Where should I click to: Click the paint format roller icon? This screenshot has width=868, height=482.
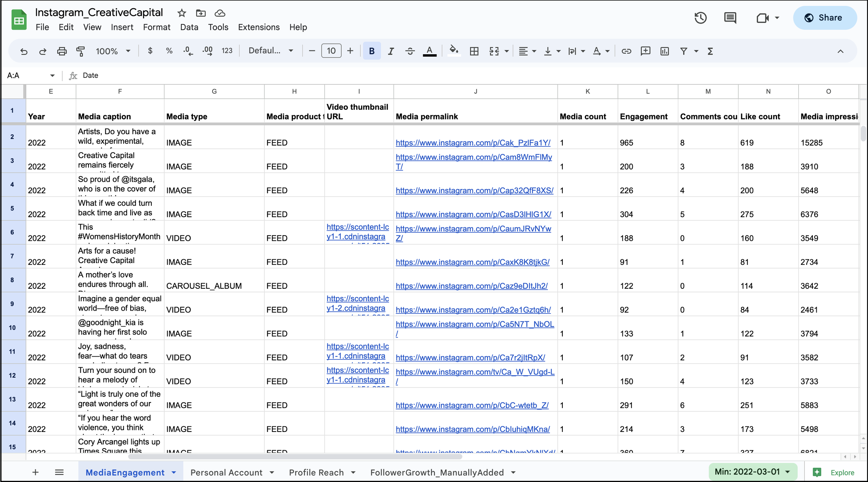81,51
